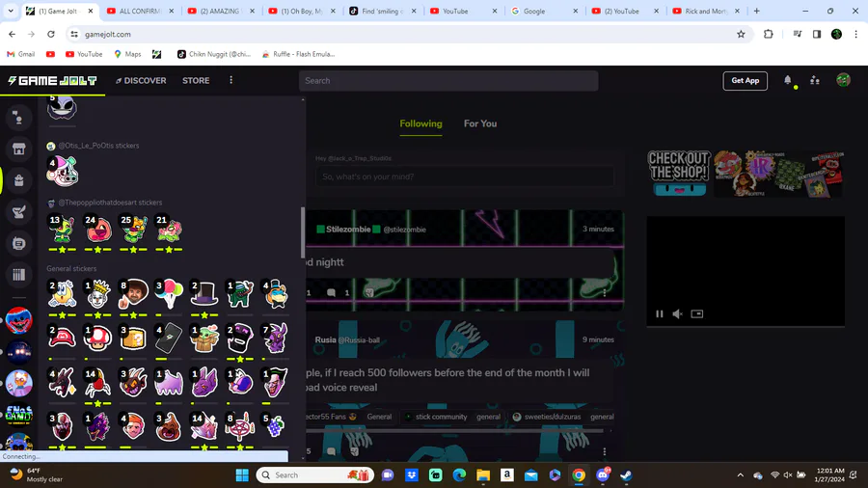Select the Baby Yoda sticker

point(203,338)
